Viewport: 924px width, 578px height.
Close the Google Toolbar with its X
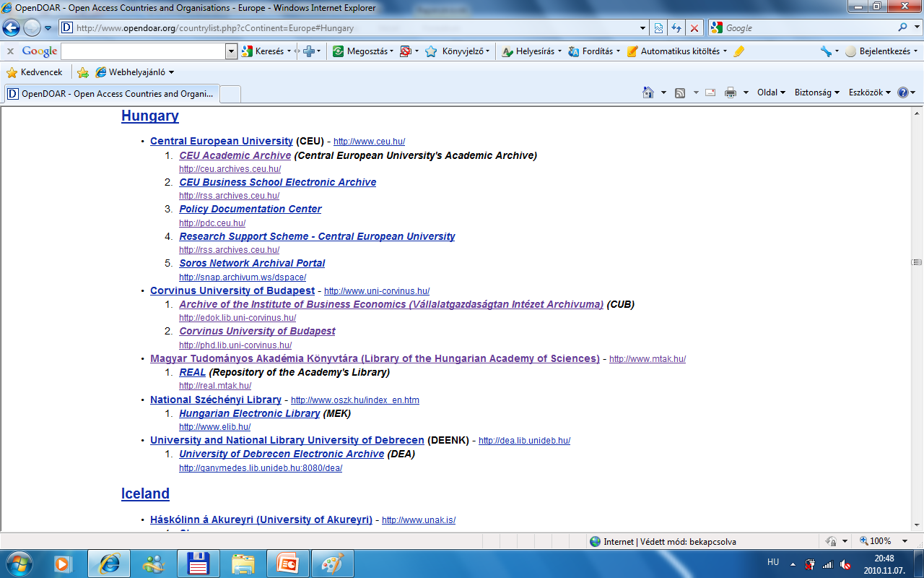pyautogui.click(x=10, y=51)
